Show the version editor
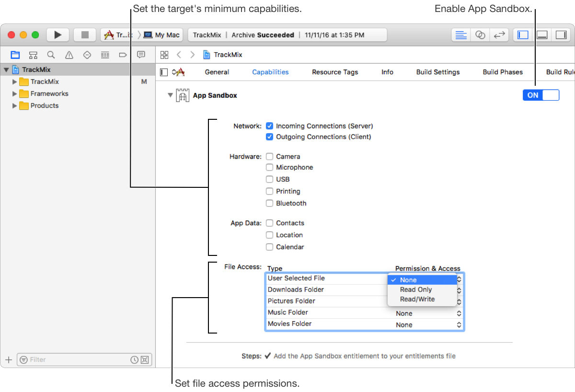The width and height of the screenshot is (575, 392). pos(499,35)
